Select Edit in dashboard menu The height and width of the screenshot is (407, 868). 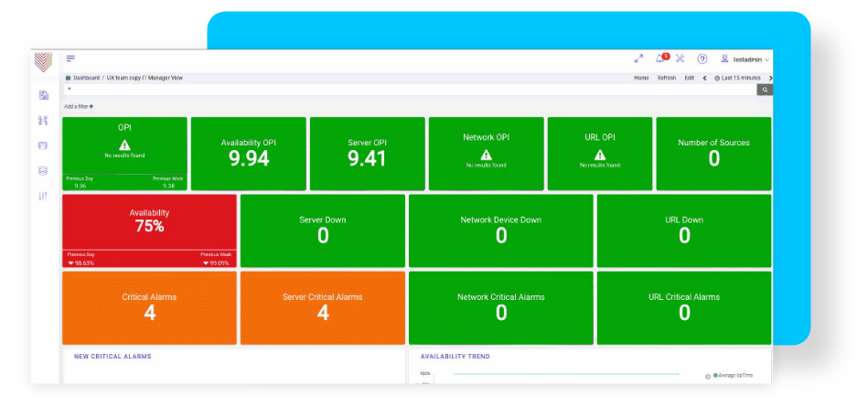pos(690,78)
